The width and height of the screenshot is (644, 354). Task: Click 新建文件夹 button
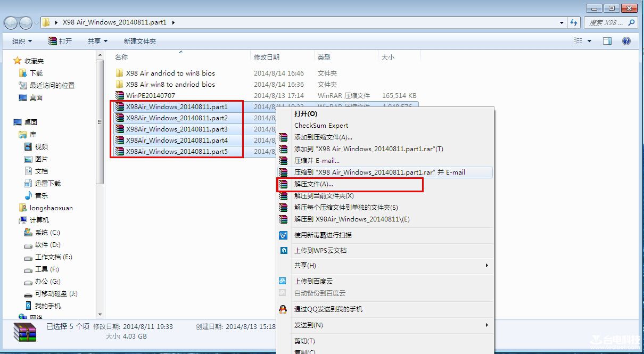(139, 41)
